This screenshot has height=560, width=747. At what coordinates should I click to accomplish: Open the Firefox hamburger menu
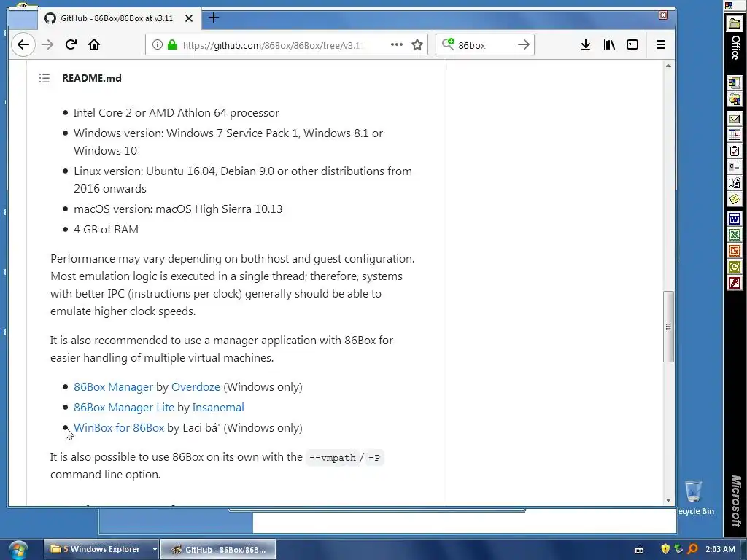click(661, 44)
